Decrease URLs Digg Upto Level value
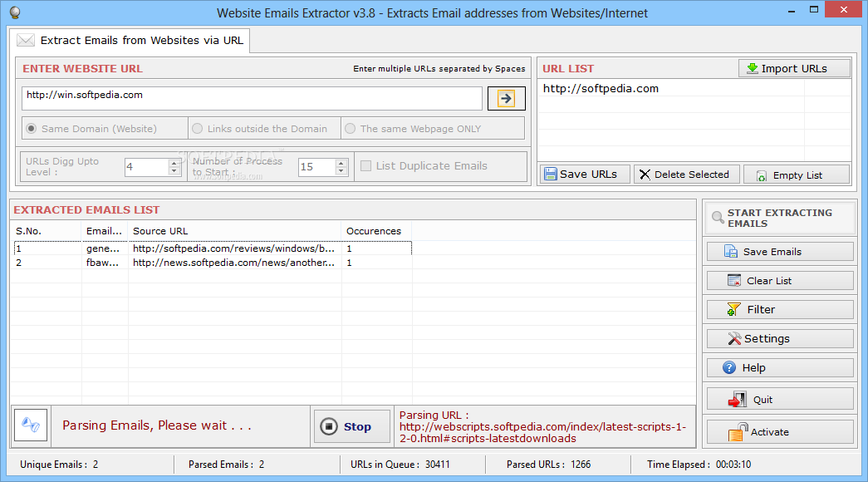 [174, 170]
